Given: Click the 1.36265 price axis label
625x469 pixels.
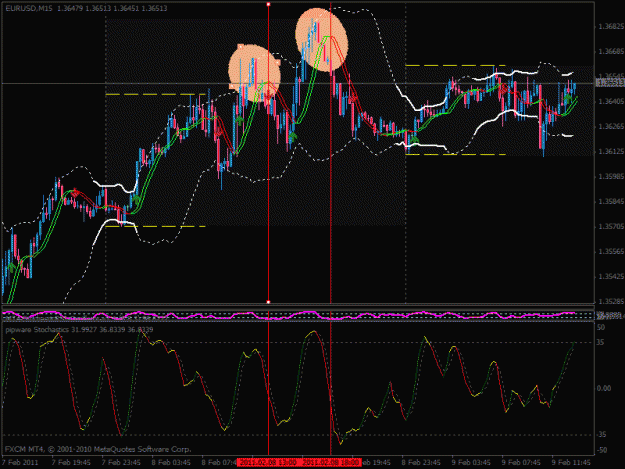Looking at the screenshot, I should click(611, 127).
